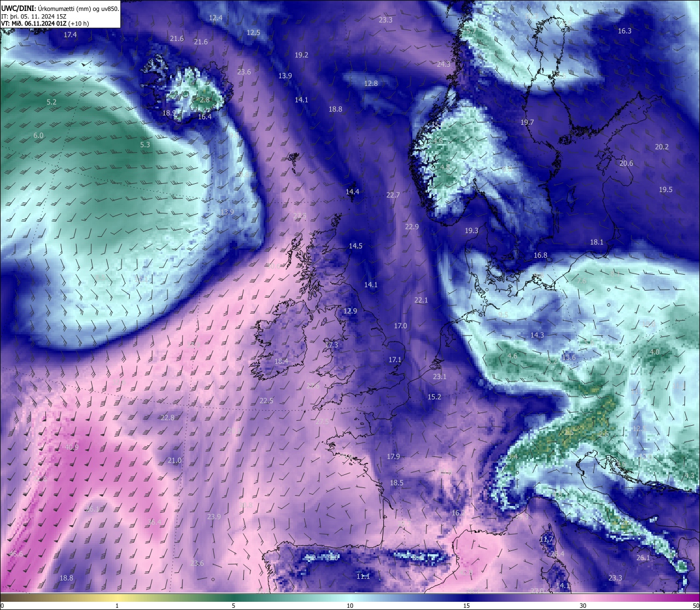Viewport: 700px width, 610px height.
Task: Click the 2.8 value over Iceland
Action: pyautogui.click(x=205, y=100)
